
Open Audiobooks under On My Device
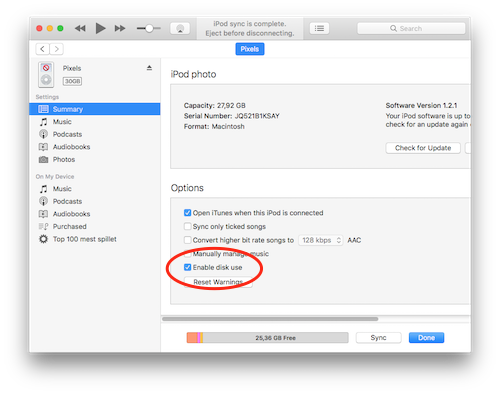pyautogui.click(x=95, y=214)
